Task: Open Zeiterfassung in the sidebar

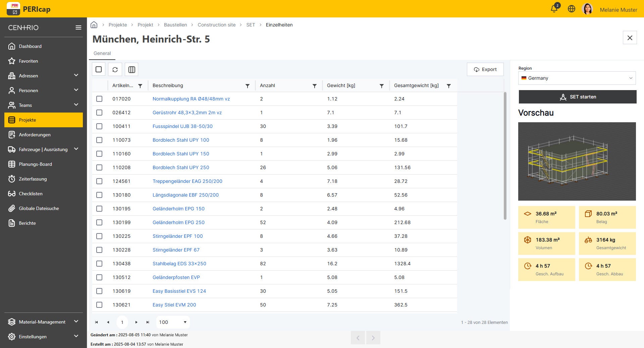Action: tap(33, 179)
